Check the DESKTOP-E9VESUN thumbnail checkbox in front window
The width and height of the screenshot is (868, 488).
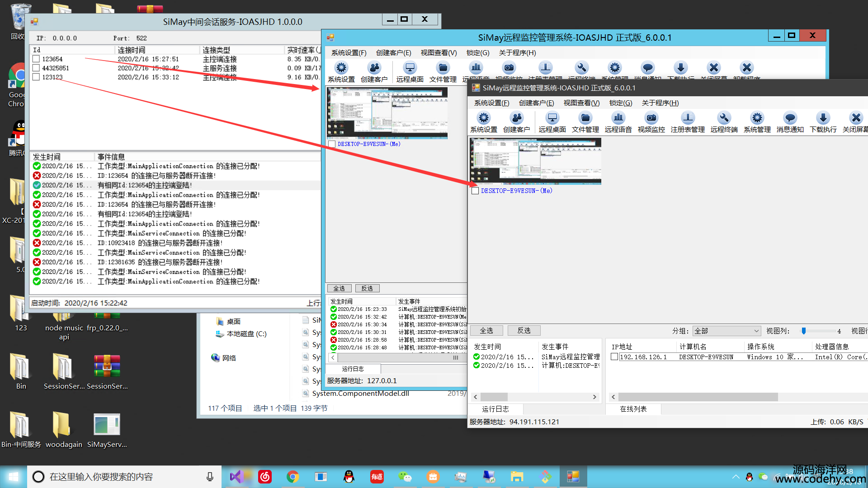click(x=475, y=191)
